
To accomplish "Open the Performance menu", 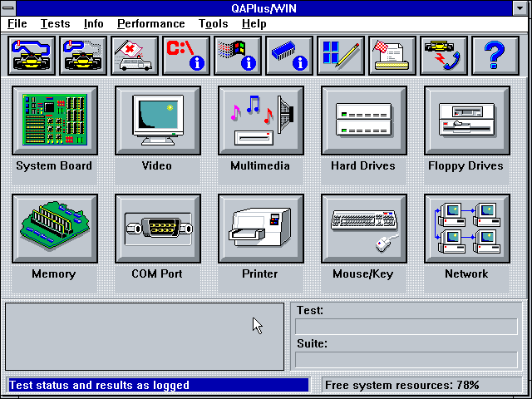I will (x=151, y=24).
